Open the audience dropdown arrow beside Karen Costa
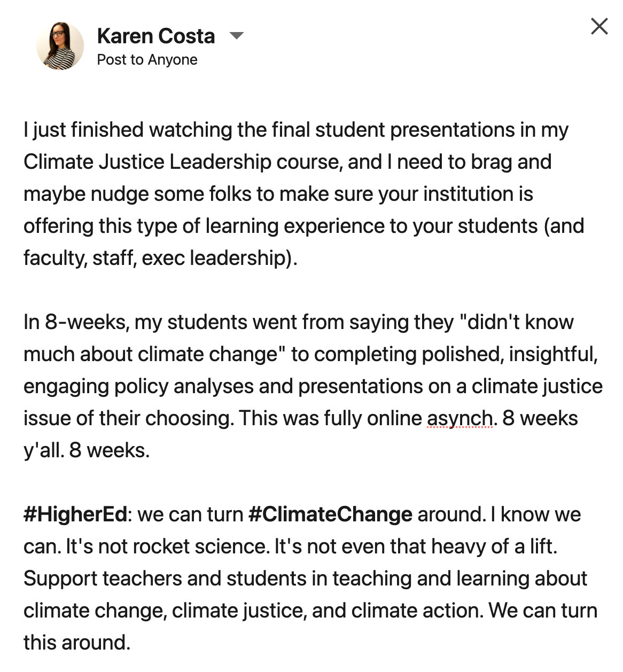The width and height of the screenshot is (623, 672). point(236,36)
